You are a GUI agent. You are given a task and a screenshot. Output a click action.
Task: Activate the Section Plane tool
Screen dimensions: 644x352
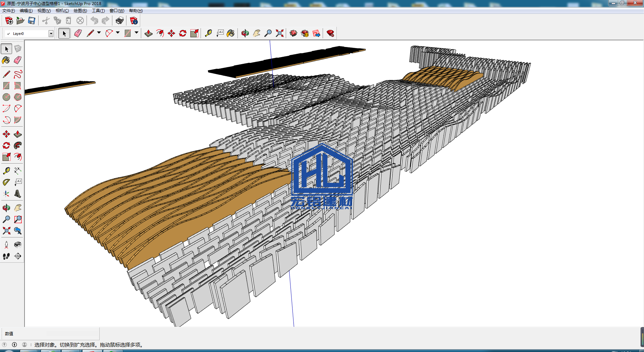pos(18,256)
